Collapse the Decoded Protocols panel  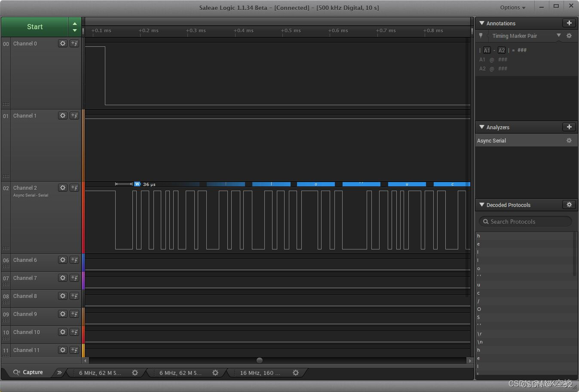(x=482, y=205)
